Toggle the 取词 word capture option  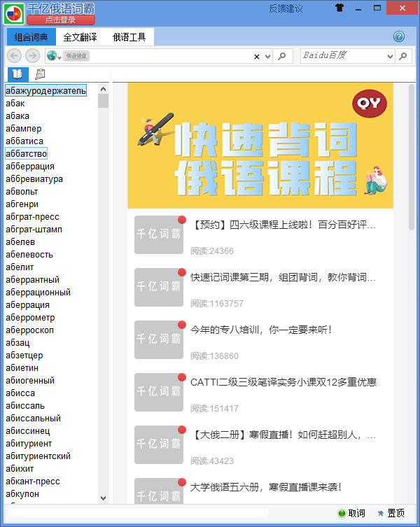pos(351,513)
